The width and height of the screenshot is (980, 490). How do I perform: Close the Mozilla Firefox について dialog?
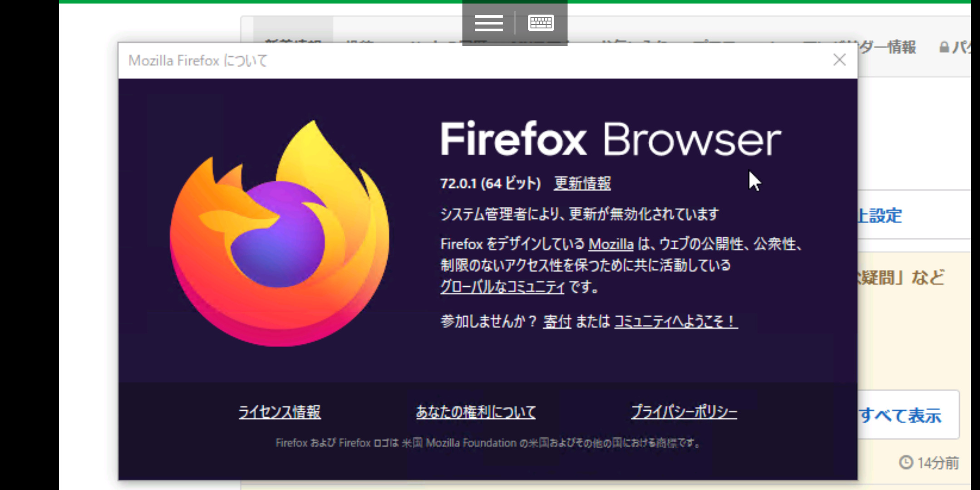tap(839, 60)
